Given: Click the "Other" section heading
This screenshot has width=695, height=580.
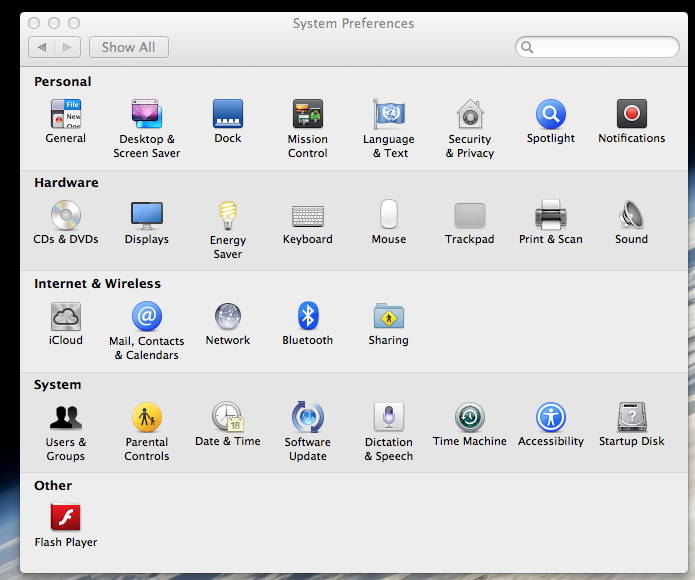Looking at the screenshot, I should 53,486.
